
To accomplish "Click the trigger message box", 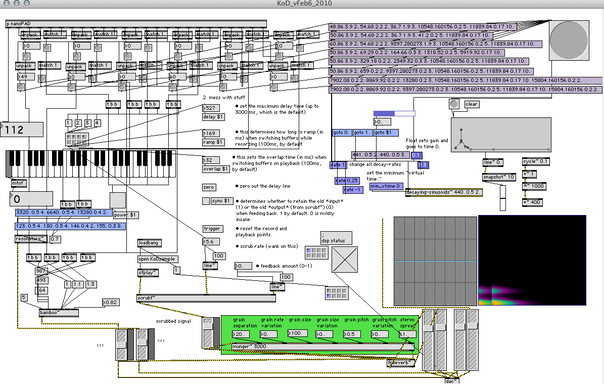I will pos(213,229).
